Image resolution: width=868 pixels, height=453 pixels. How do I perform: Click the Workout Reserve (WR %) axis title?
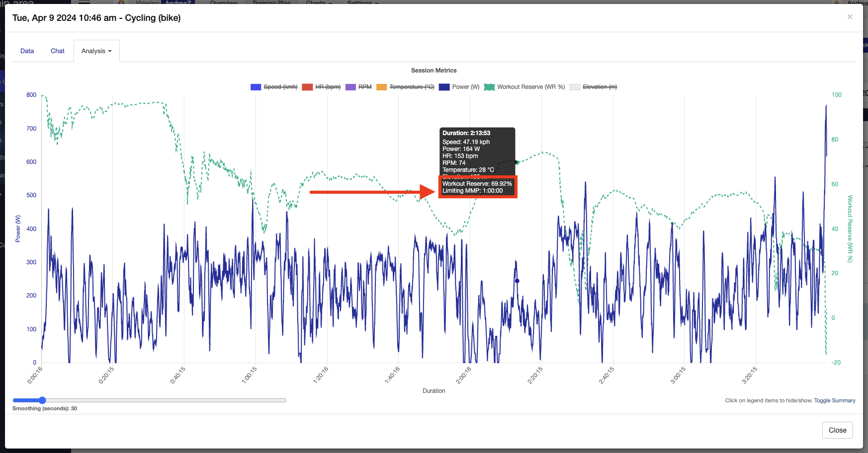point(850,228)
